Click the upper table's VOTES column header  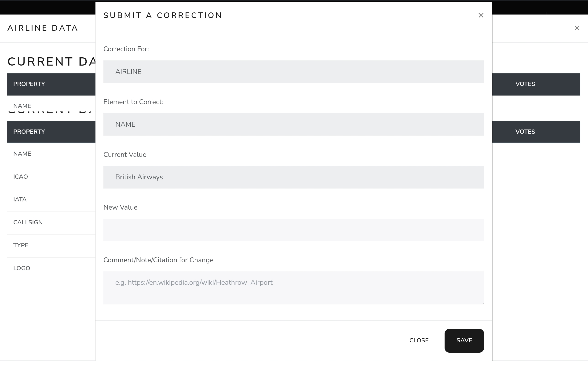pyautogui.click(x=525, y=84)
